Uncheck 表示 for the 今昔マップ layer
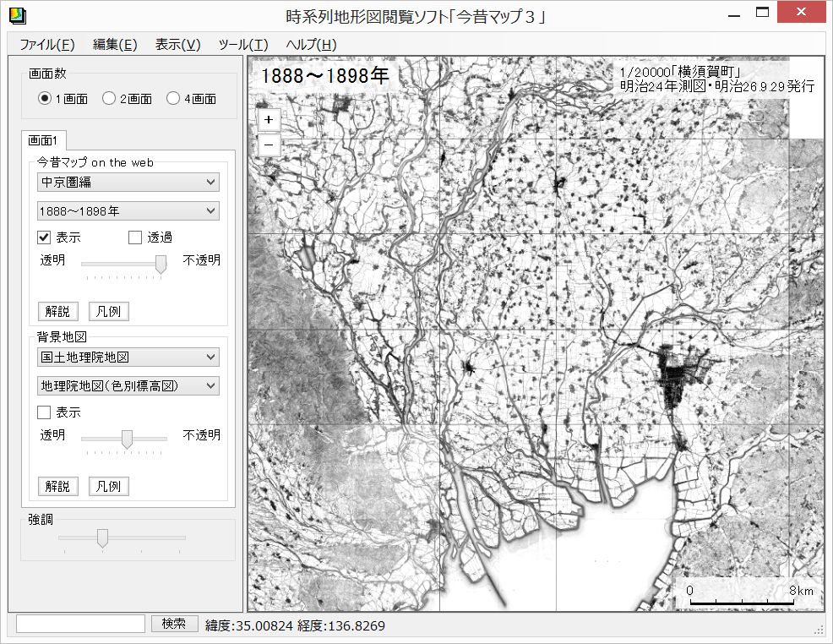The width and height of the screenshot is (833, 644). click(x=44, y=237)
